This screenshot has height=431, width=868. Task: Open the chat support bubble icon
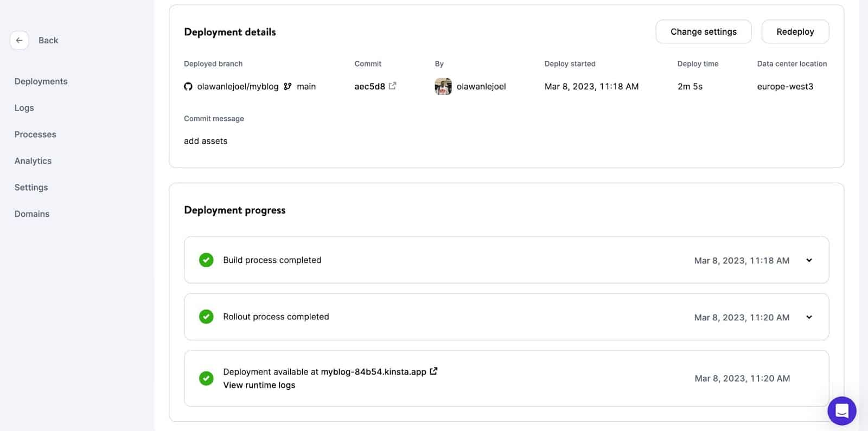point(841,410)
